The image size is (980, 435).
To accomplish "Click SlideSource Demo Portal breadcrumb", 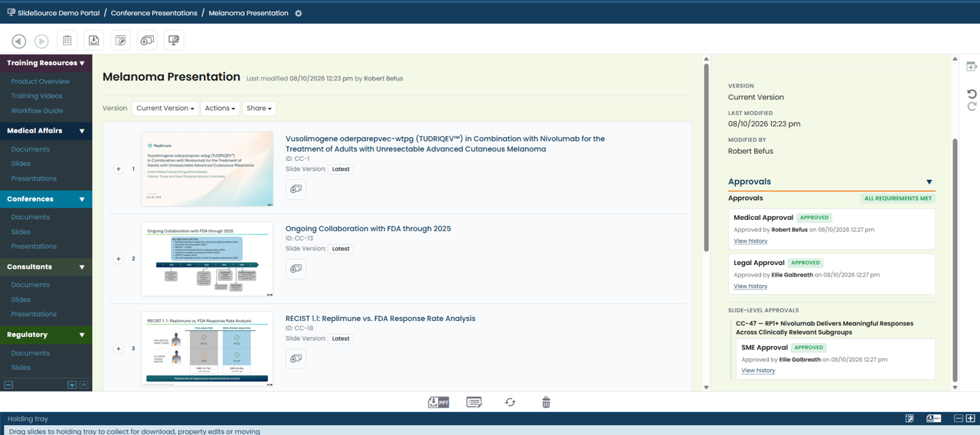I will 58,13.
